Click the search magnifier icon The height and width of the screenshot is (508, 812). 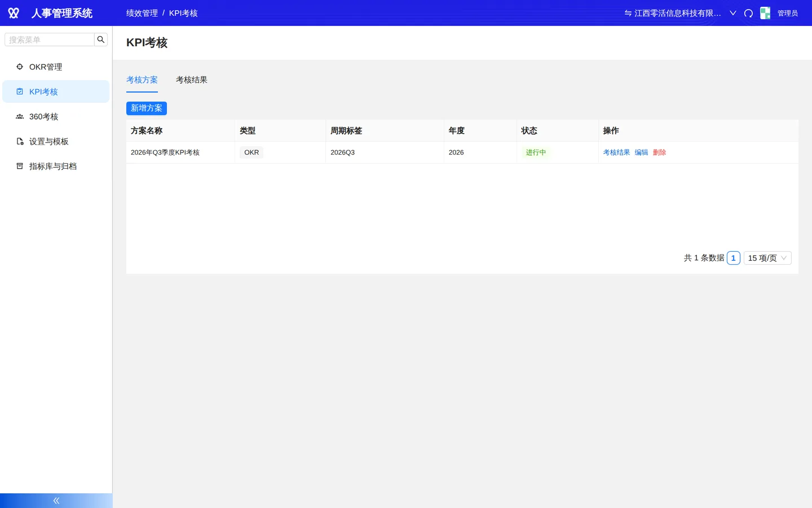coord(101,40)
